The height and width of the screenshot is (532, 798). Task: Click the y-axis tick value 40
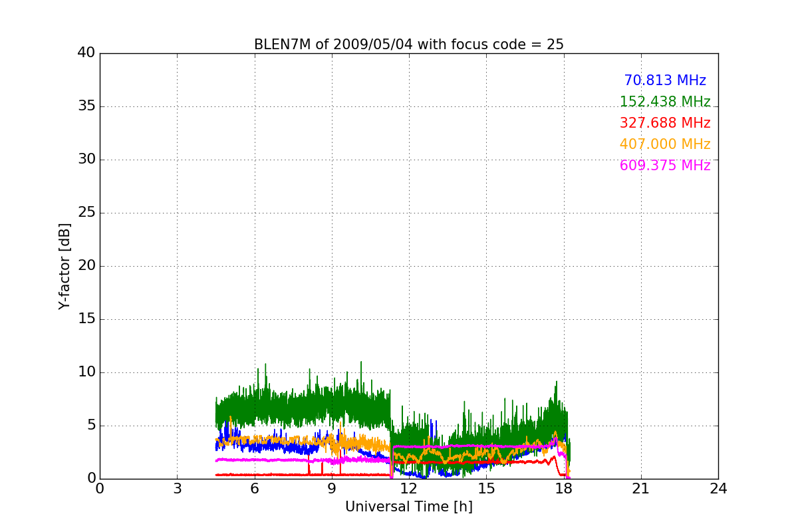tap(86, 53)
